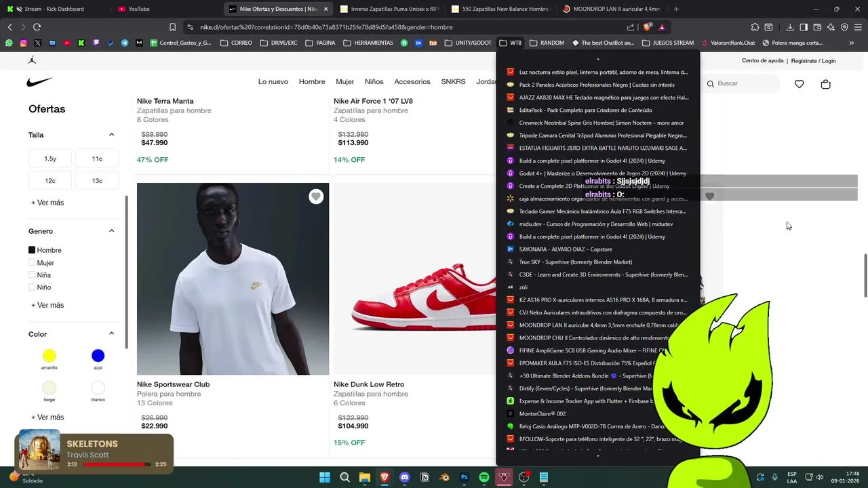
Task: Open the JUEGOS STREAM bookmarks folder
Action: coord(668,43)
